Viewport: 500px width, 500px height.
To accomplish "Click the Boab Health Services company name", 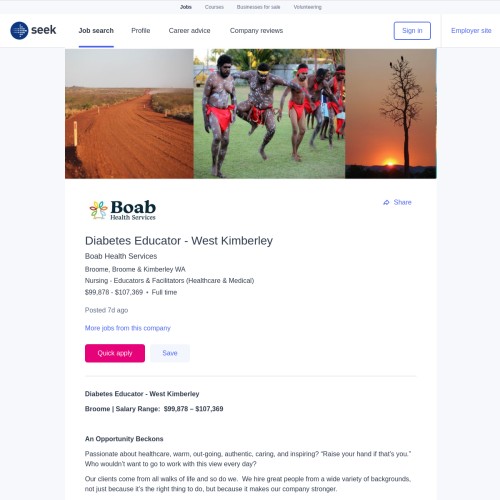I will click(x=121, y=256).
